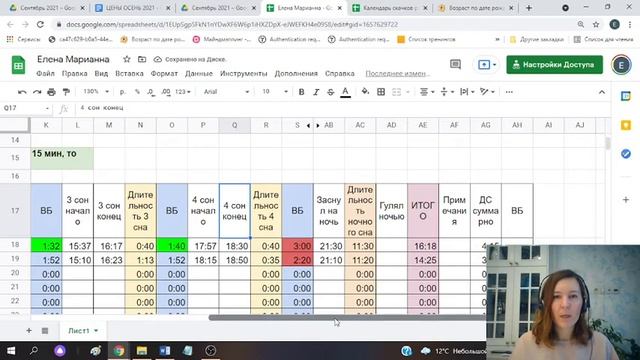
Task: Open text rotation dropdown
Action: tap(487, 92)
